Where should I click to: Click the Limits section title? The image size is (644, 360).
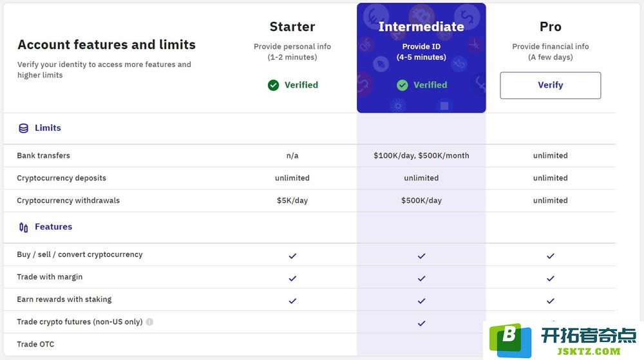click(x=48, y=128)
